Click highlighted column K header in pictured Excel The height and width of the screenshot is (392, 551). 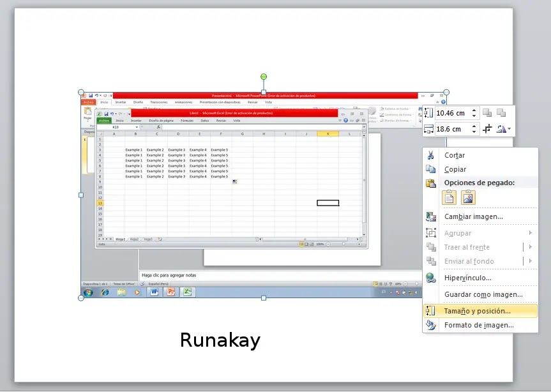[x=328, y=134]
